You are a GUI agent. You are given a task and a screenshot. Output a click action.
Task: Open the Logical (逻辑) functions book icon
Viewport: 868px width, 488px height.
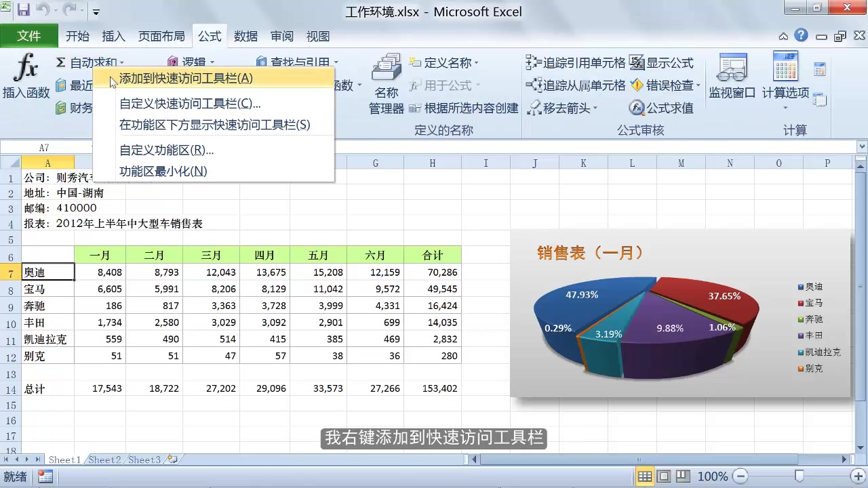point(173,62)
